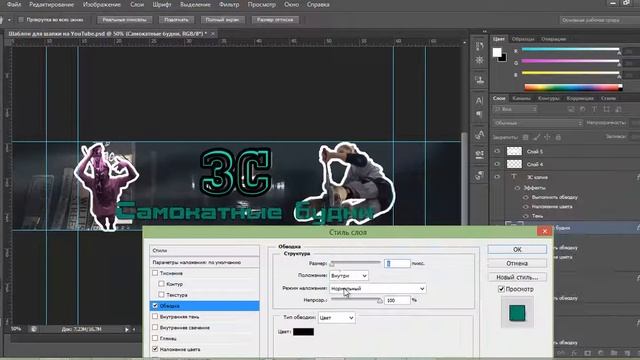
Task: Click status bar arrow next to document size
Action: coord(127,329)
